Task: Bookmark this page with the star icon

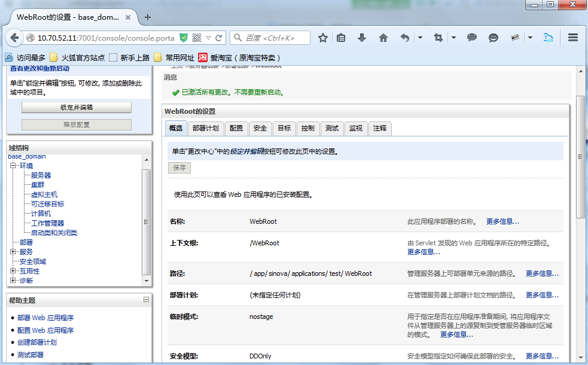Action: tap(323, 38)
